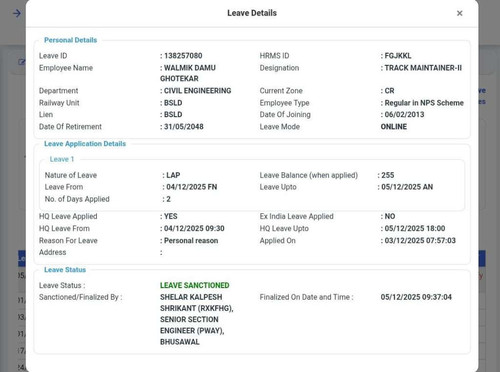Click the Employee Type label

(x=284, y=103)
